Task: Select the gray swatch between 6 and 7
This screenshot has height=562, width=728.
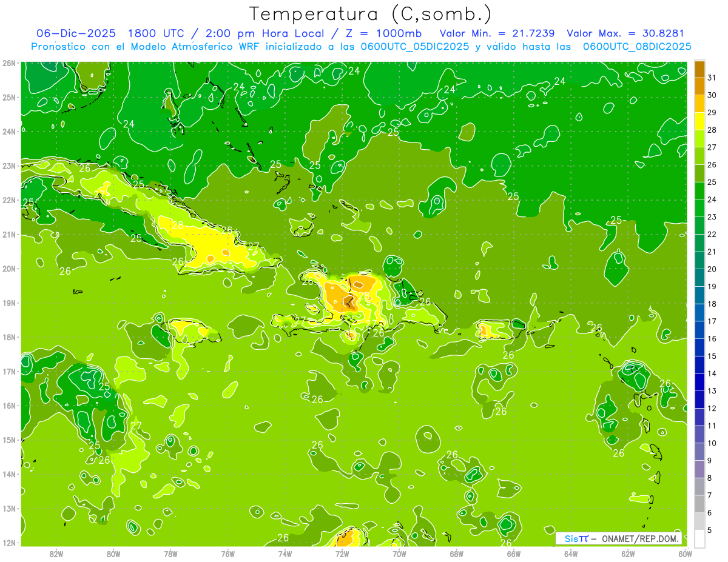Action: tap(699, 504)
